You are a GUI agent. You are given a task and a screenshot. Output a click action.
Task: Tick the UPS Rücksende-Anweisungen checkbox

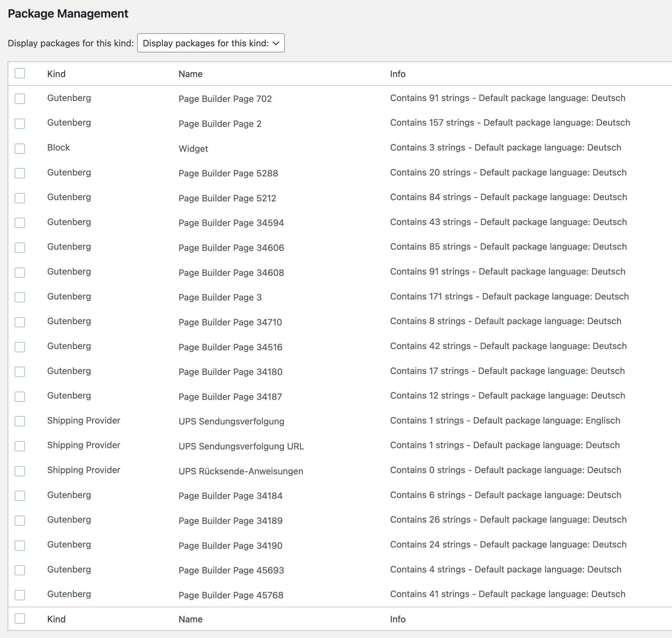click(x=20, y=471)
